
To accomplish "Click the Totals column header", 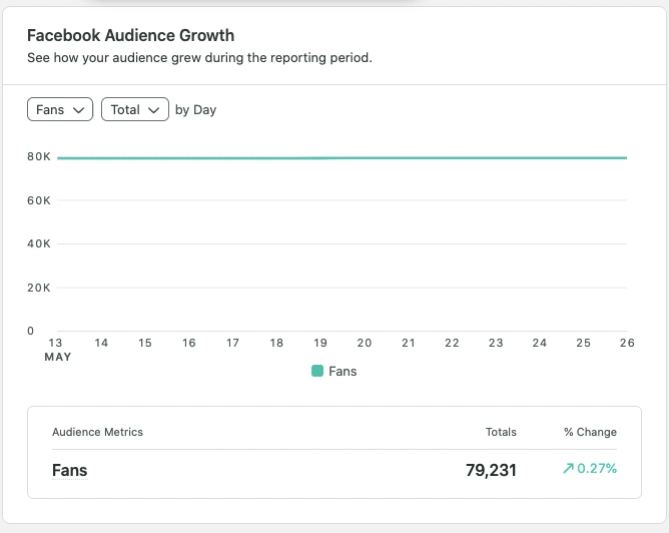I will (501, 432).
